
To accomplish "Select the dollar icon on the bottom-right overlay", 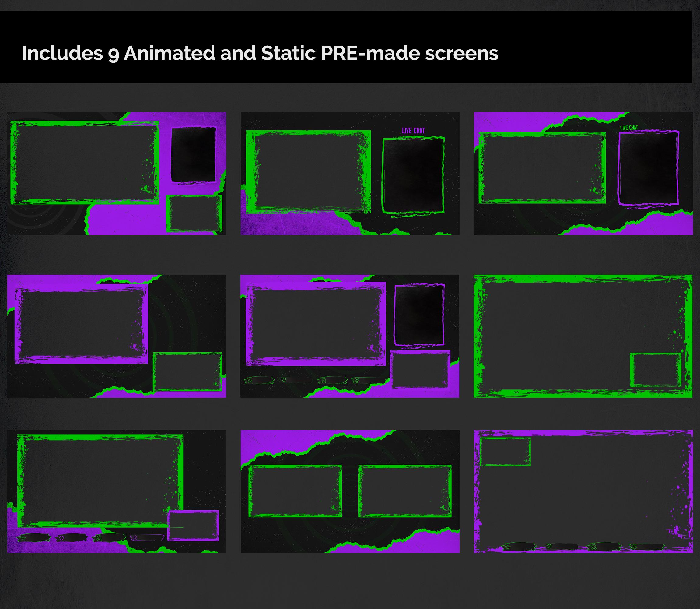I will point(635,547).
